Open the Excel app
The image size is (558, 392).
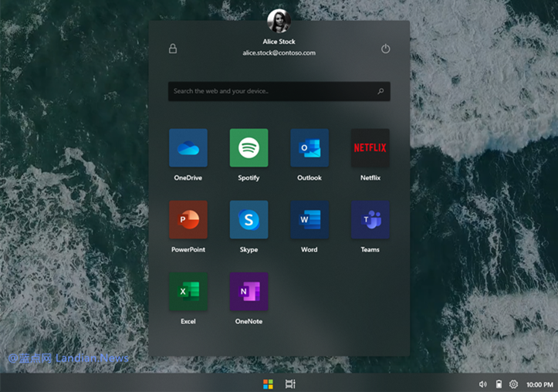click(x=188, y=291)
